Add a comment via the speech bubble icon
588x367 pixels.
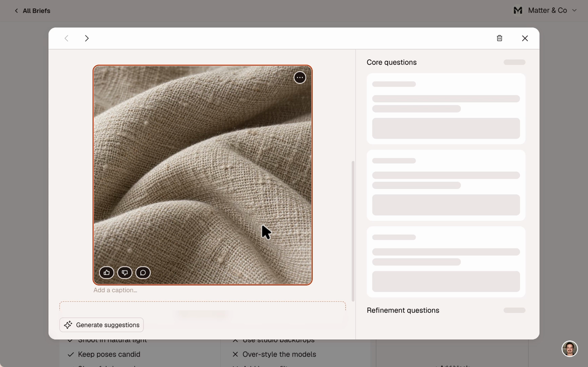pos(143,273)
